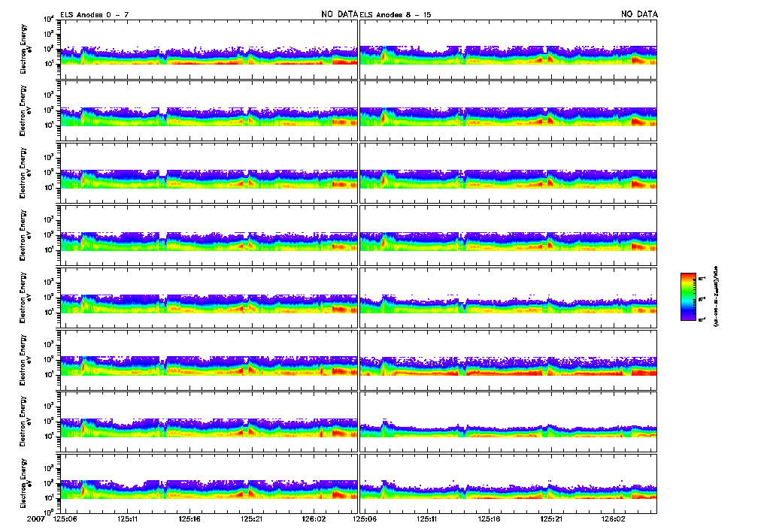Click the year label "2007" on the time axis

(x=36, y=518)
